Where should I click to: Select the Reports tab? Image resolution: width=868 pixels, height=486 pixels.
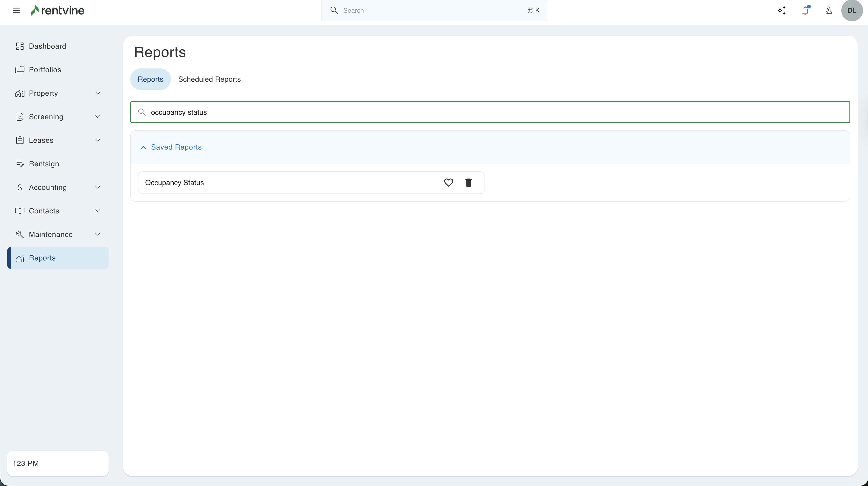(150, 79)
